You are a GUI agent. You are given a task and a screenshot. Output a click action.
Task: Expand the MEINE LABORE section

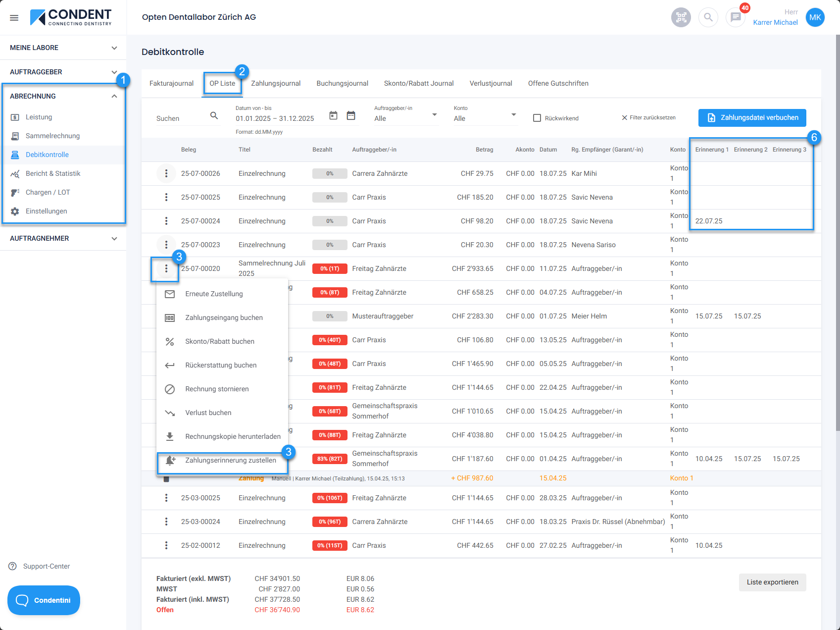63,48
